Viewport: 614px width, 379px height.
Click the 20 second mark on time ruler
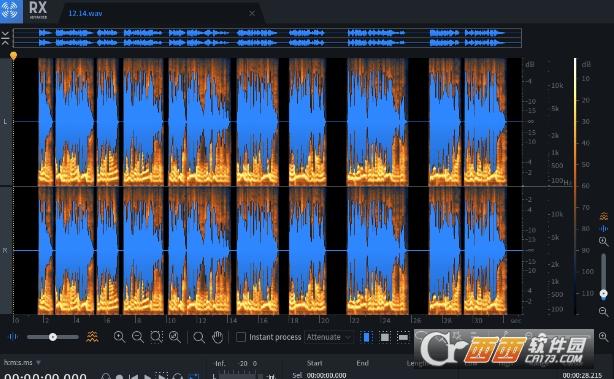[x=323, y=320]
